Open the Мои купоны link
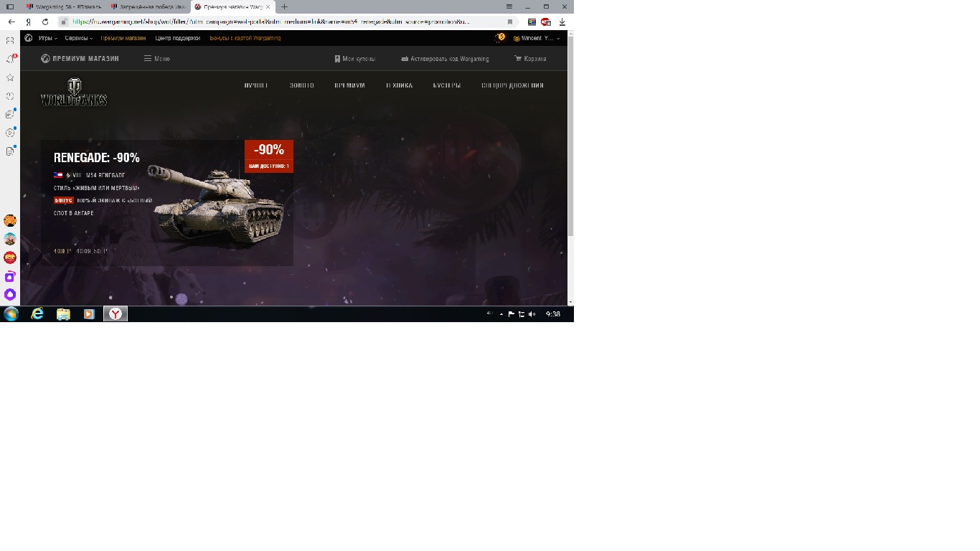The height and width of the screenshot is (551, 980). pyautogui.click(x=355, y=59)
